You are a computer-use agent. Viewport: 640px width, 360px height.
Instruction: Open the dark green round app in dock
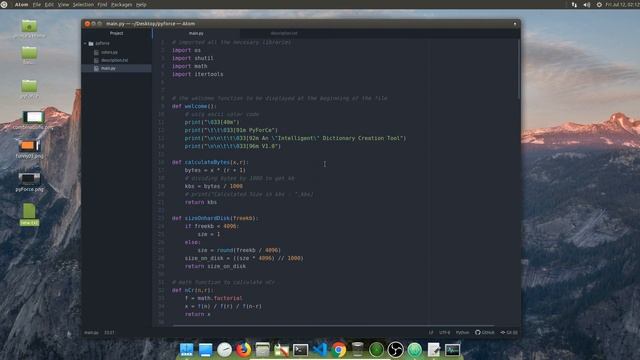(376, 350)
